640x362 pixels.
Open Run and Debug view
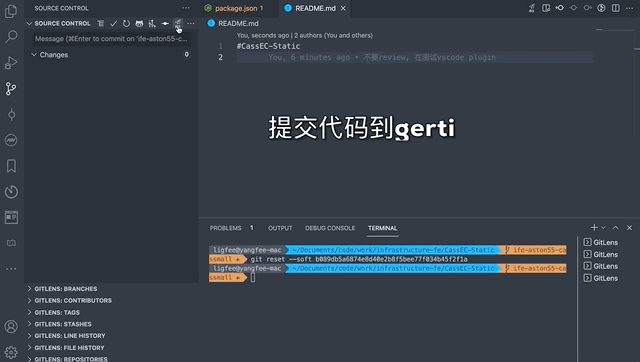[11, 62]
